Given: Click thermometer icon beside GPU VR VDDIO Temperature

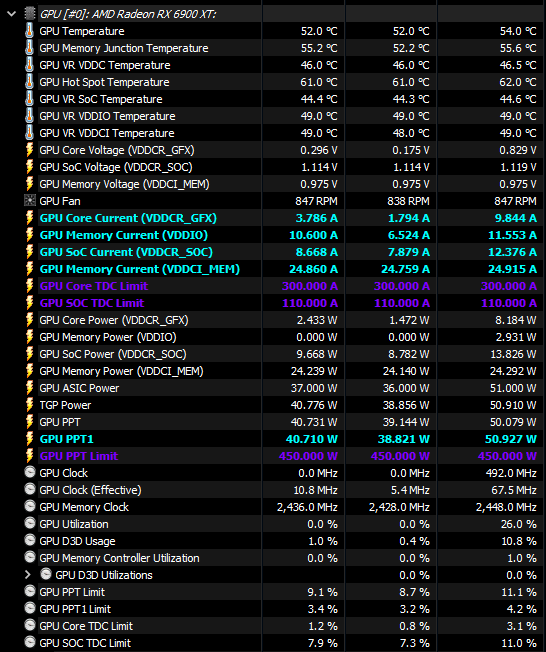Looking at the screenshot, I should coord(30,116).
